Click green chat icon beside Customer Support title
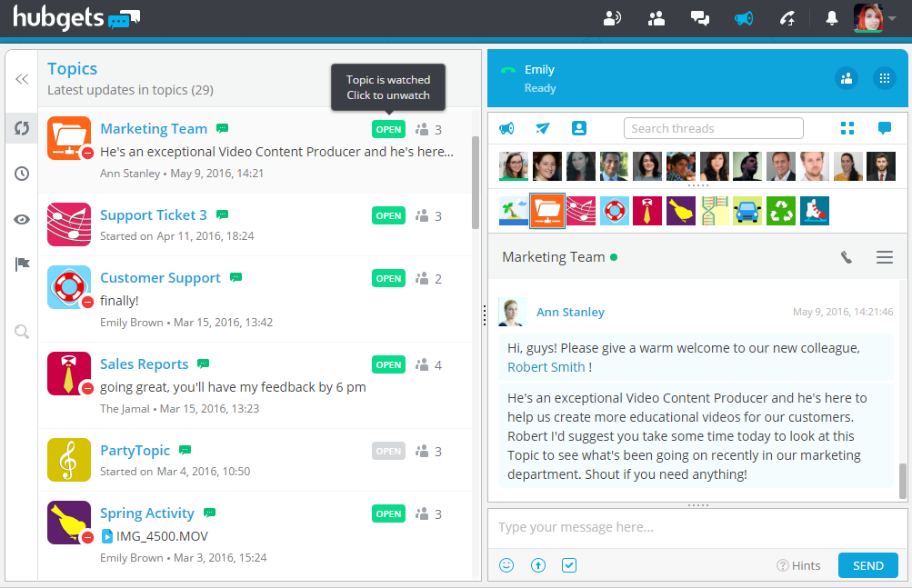This screenshot has height=588, width=912. [236, 277]
